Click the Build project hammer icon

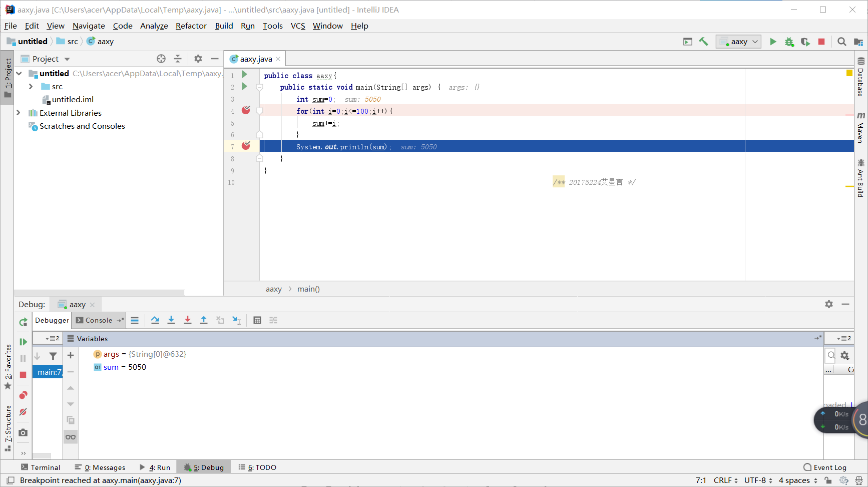tap(704, 42)
